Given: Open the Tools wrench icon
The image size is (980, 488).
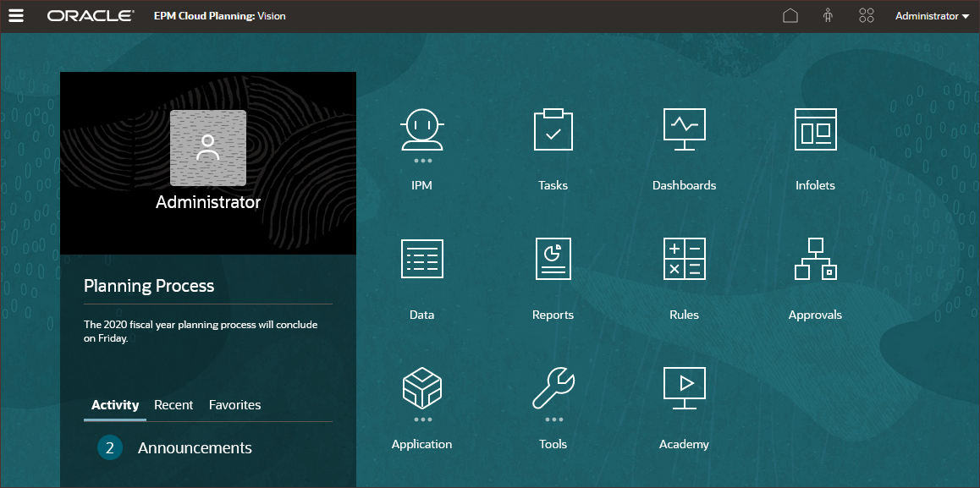Looking at the screenshot, I should click(x=553, y=388).
